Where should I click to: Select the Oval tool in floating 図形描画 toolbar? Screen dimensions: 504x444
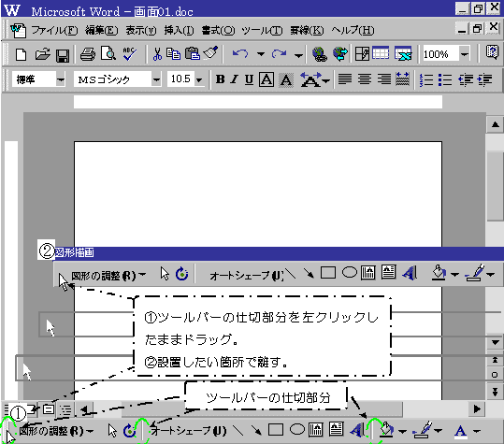point(350,273)
